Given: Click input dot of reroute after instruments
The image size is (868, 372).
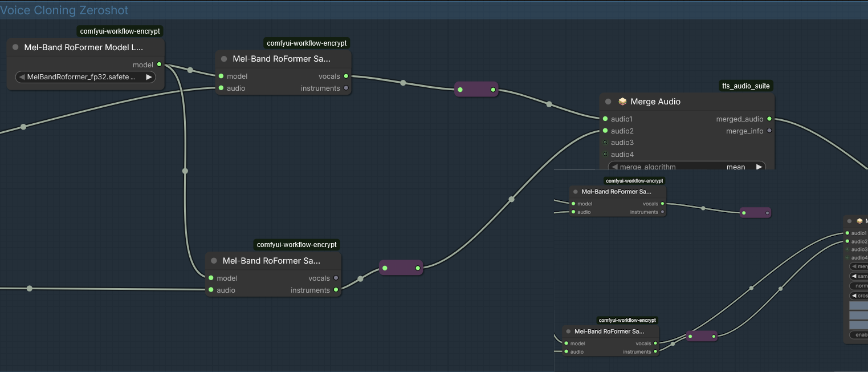Looking at the screenshot, I should click(385, 268).
